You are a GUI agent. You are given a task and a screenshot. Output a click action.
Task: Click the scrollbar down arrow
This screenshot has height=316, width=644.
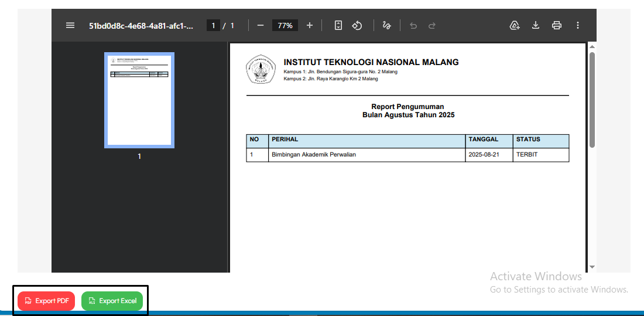pyautogui.click(x=592, y=267)
